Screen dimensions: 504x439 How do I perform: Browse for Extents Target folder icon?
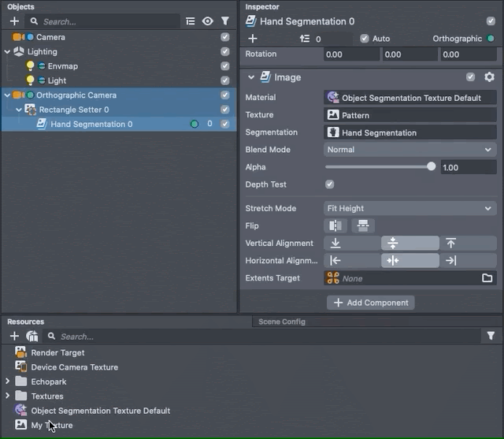click(487, 278)
